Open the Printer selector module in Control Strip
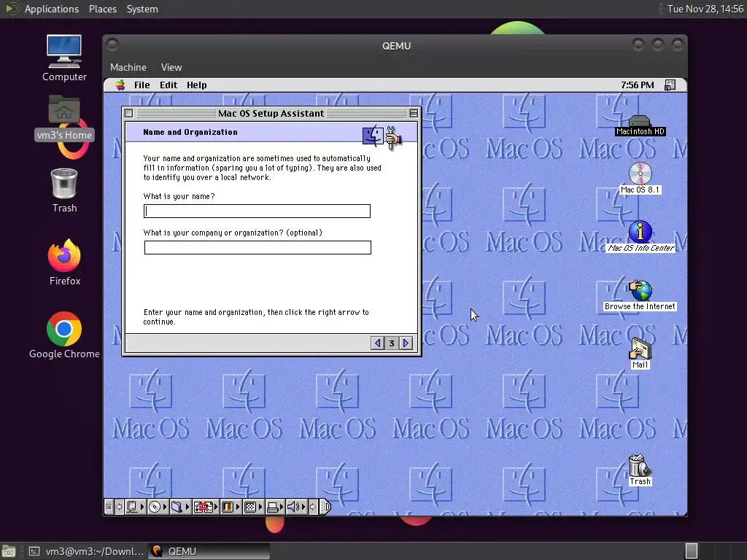 coord(275,507)
